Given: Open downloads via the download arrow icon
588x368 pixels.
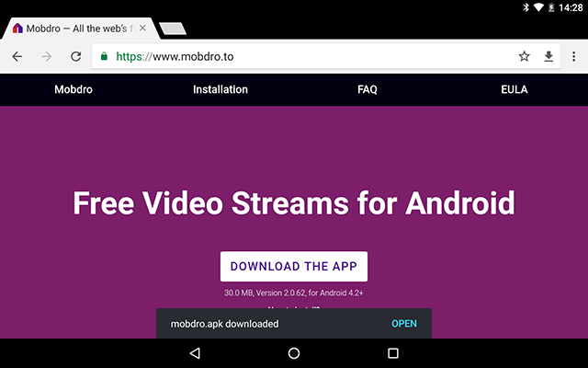Looking at the screenshot, I should [x=548, y=56].
